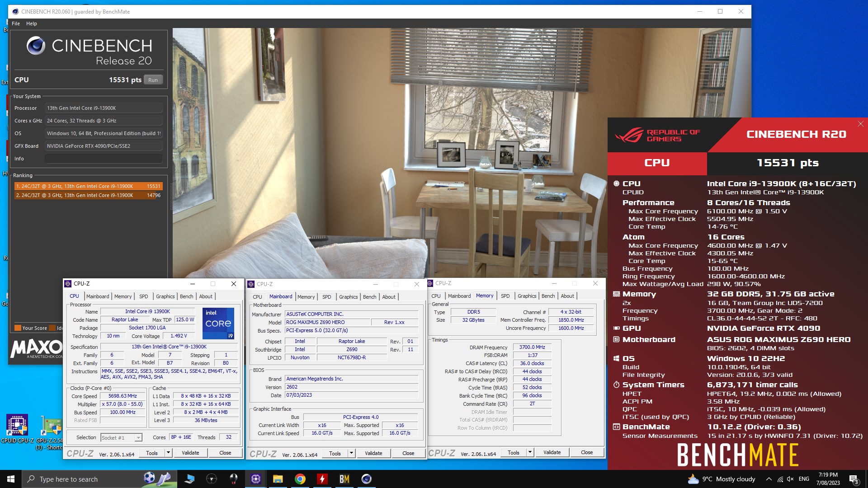Open the steering wheel app in taskbar
The height and width of the screenshot is (488, 868).
[212, 479]
